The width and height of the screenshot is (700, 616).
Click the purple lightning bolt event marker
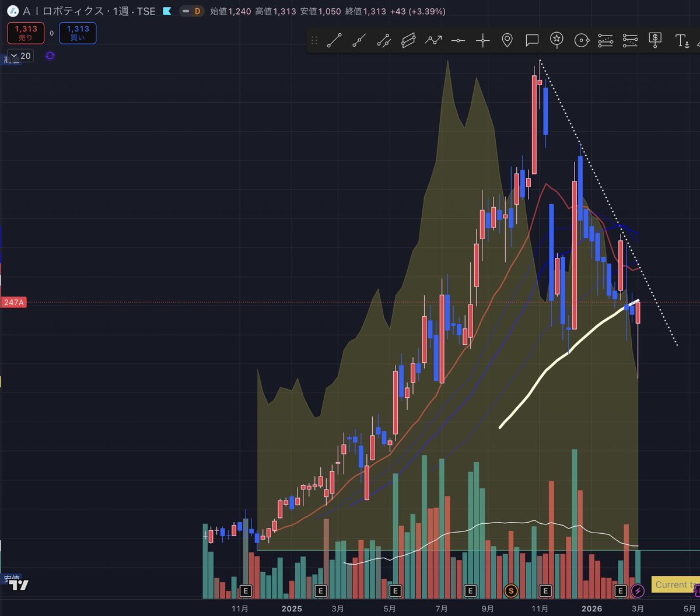click(638, 591)
